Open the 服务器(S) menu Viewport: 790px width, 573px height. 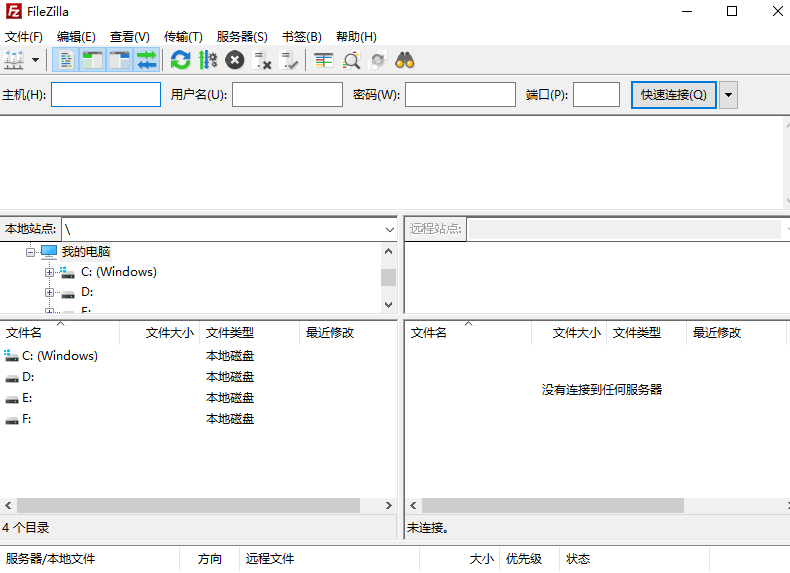click(x=242, y=37)
